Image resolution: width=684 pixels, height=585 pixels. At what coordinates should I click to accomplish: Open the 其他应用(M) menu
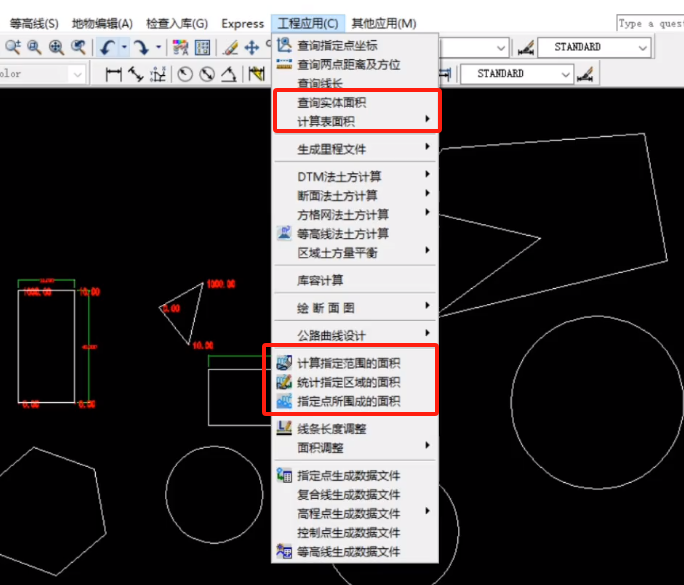[x=384, y=24]
